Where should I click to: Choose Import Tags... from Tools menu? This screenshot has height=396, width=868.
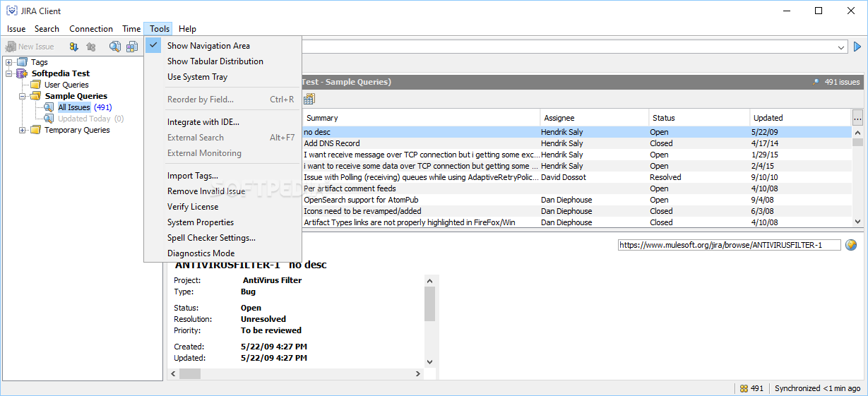pos(223,176)
